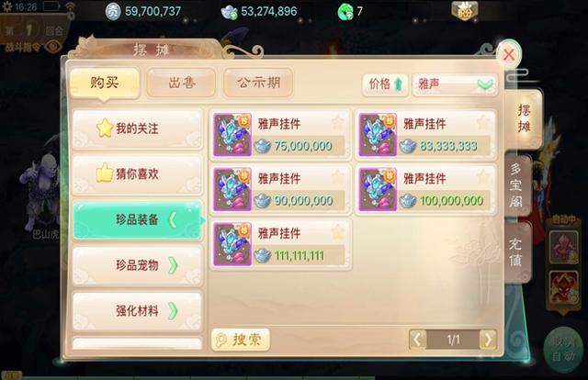
Task: Click the 贡 contribution coin icon
Action: pos(112,12)
